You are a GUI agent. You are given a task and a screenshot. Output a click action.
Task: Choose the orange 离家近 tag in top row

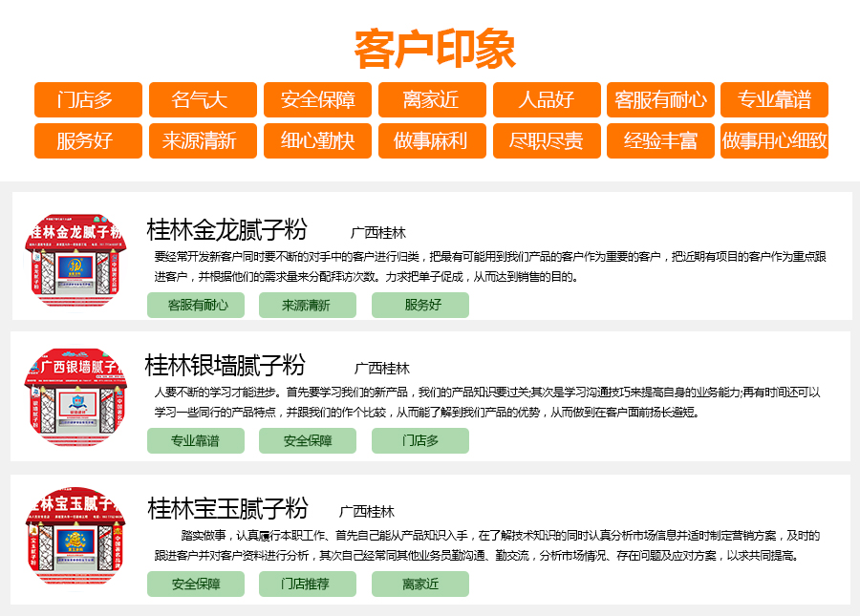pyautogui.click(x=432, y=99)
